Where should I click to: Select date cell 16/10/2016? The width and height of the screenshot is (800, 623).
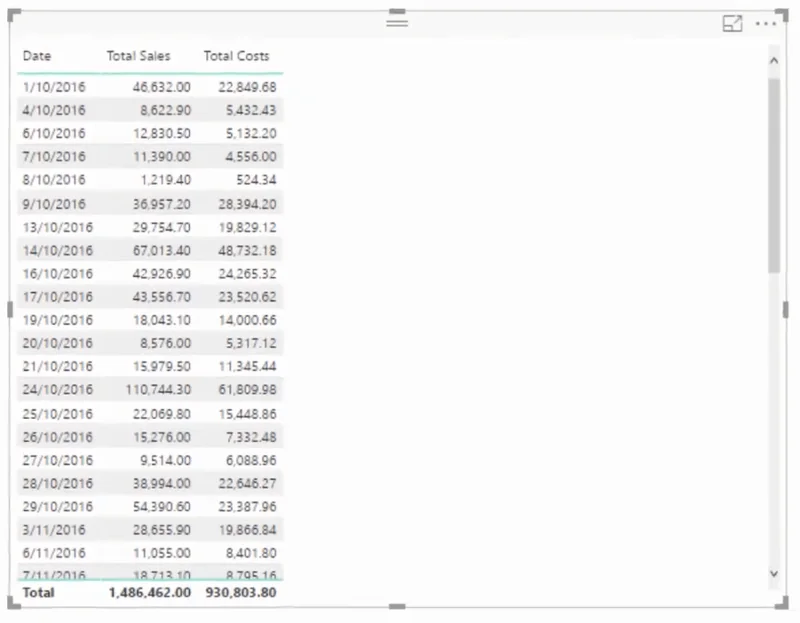tap(58, 274)
